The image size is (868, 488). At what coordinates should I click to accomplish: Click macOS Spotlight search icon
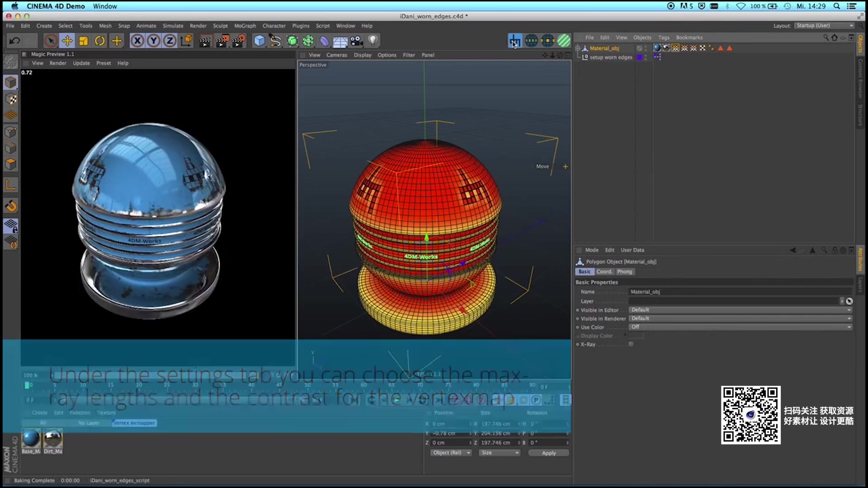coord(837,6)
